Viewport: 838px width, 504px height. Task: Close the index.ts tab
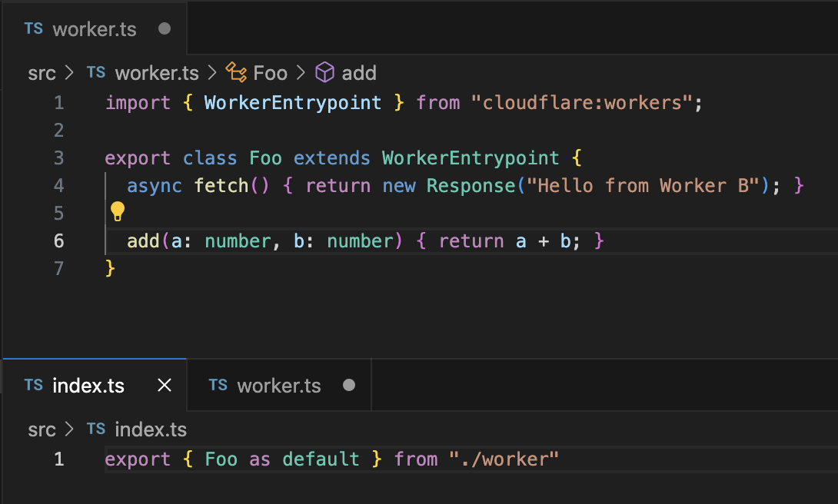(165, 385)
